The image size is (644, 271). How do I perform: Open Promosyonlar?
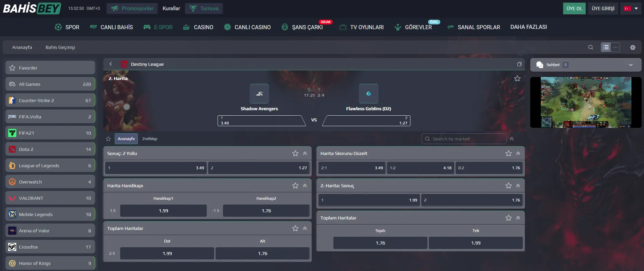pos(132,8)
